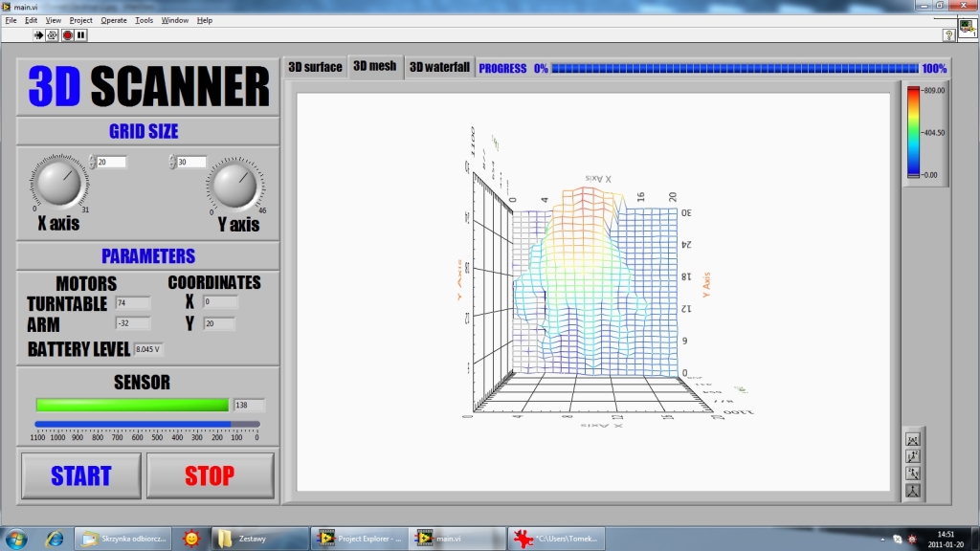Screen dimensions: 980x551
Task: Show hidden tray icons arrow
Action: click(882, 539)
